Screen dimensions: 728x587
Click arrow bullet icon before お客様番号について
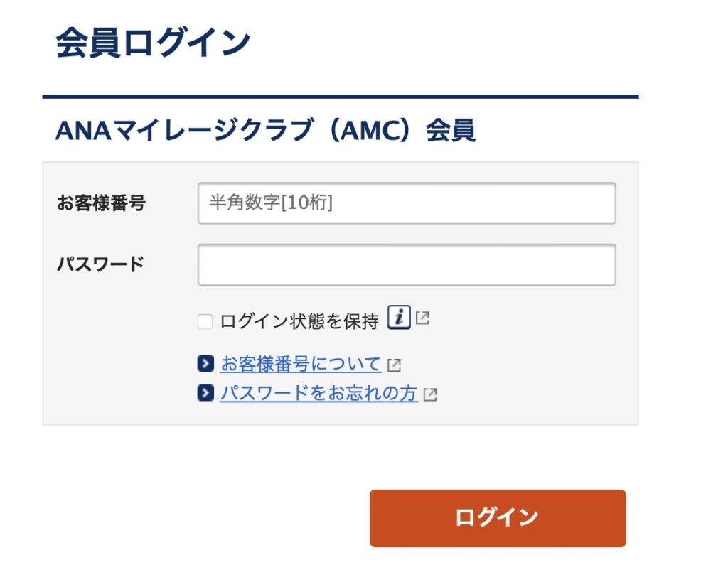pyautogui.click(x=205, y=364)
